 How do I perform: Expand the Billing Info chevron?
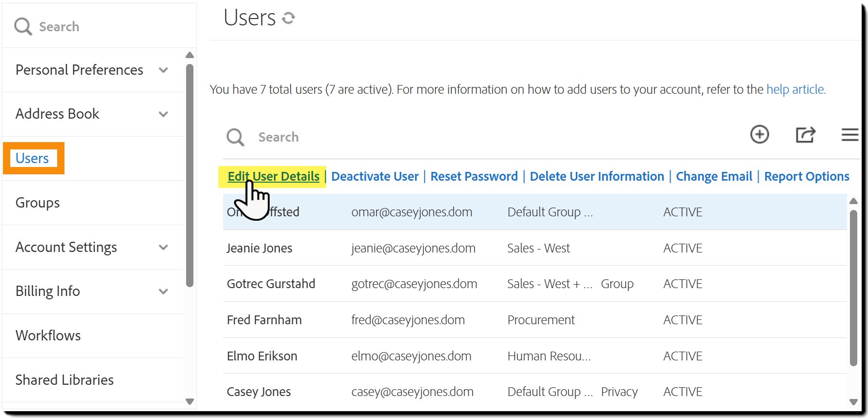[164, 292]
